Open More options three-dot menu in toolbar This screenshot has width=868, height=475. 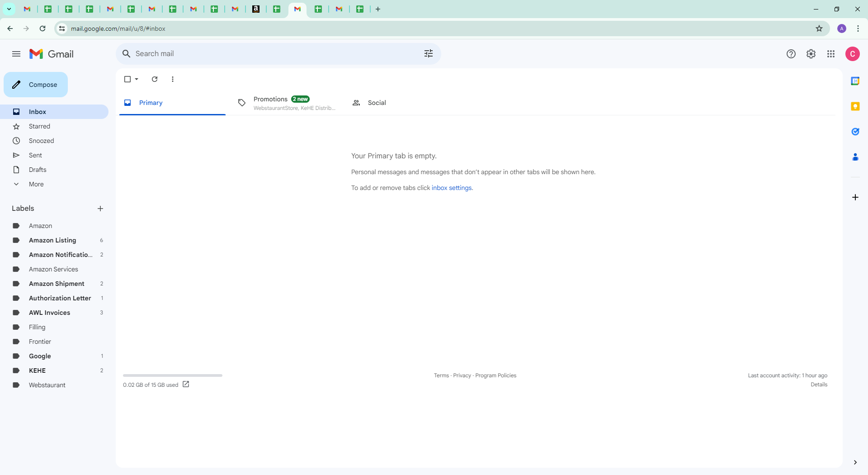tap(173, 79)
